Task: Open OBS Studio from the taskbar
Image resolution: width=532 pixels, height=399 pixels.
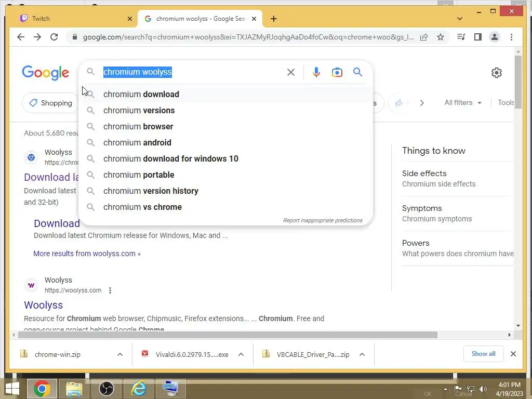Action: click(x=106, y=389)
